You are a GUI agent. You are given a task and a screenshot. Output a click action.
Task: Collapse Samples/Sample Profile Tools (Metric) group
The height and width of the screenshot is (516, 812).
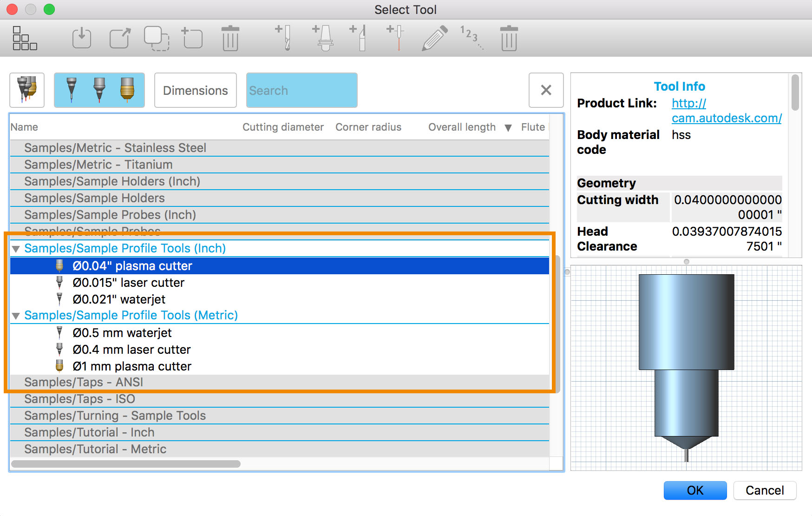coord(16,316)
